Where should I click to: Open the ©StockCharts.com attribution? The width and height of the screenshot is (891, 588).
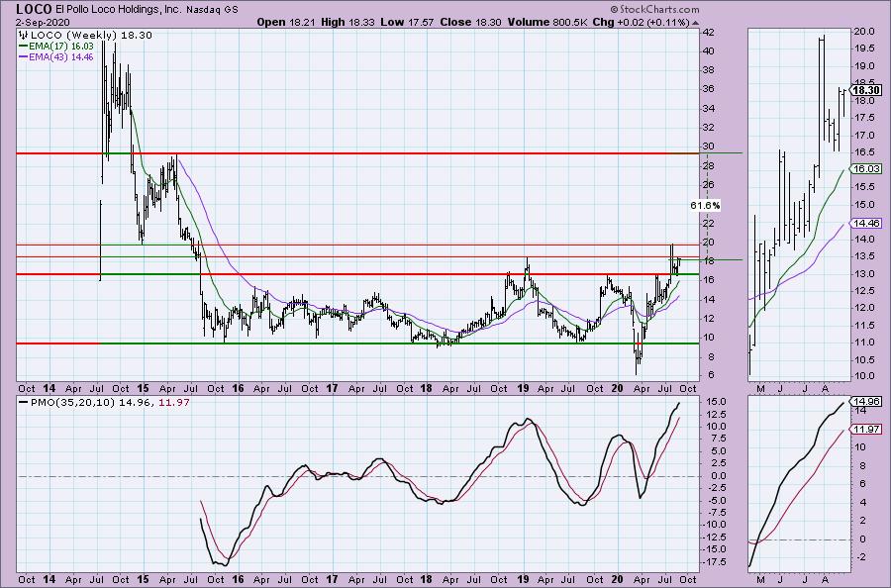click(655, 9)
